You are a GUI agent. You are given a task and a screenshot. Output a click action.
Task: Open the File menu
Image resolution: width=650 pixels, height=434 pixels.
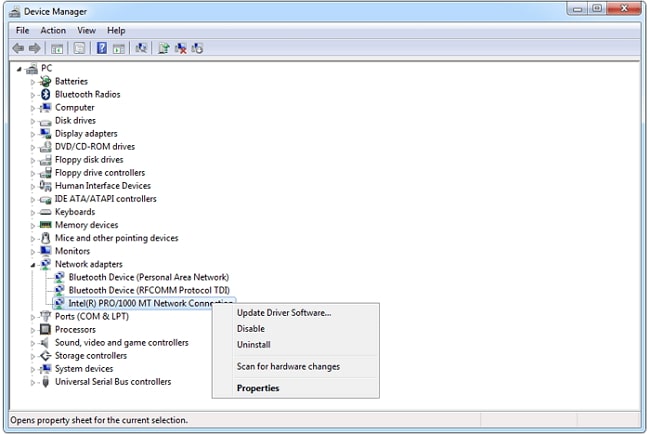tap(22, 30)
